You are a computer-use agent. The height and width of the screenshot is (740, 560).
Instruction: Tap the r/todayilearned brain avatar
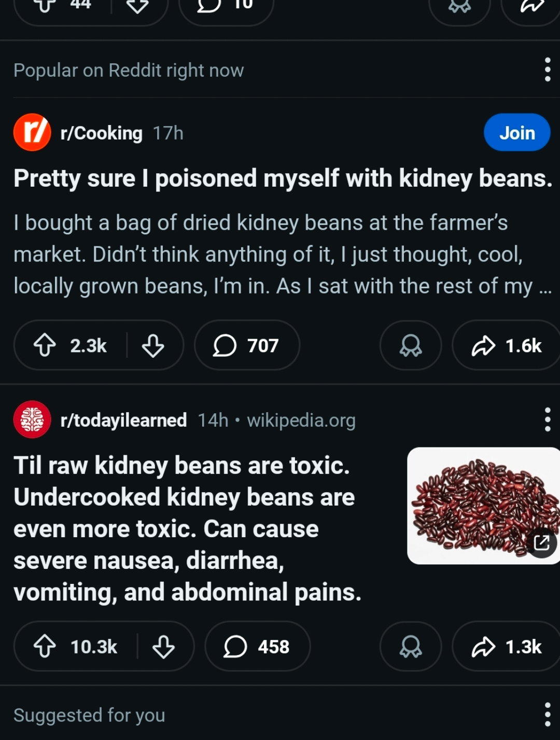pyautogui.click(x=32, y=420)
